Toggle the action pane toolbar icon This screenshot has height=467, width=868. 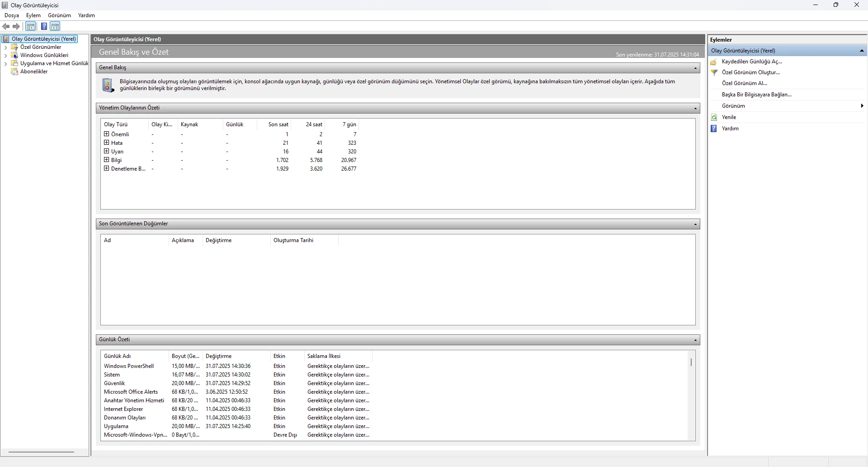coord(55,26)
